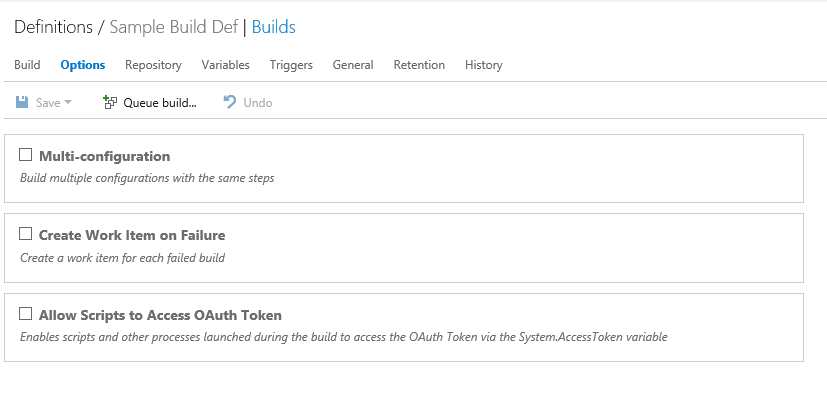Click the Queue build icon
The height and width of the screenshot is (406, 827).
(110, 102)
